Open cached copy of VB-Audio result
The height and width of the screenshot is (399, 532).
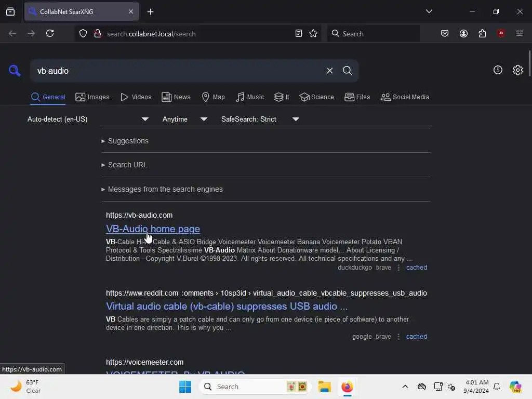(416, 268)
